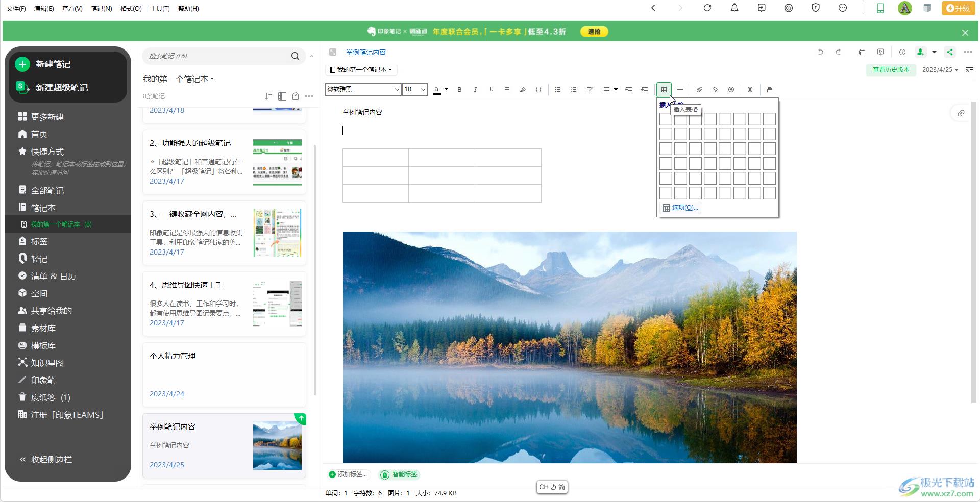This screenshot has width=980, height=502.
Task: Open the account avatar A
Action: click(904, 8)
